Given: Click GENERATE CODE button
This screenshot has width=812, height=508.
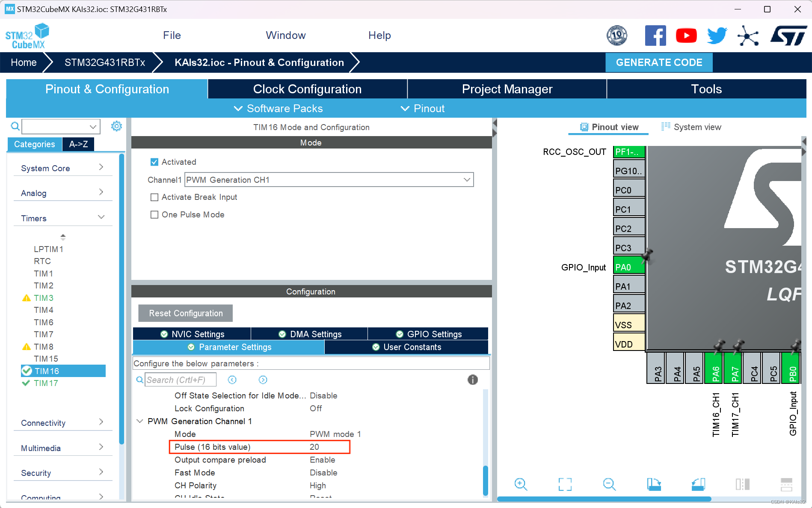Looking at the screenshot, I should 659,62.
